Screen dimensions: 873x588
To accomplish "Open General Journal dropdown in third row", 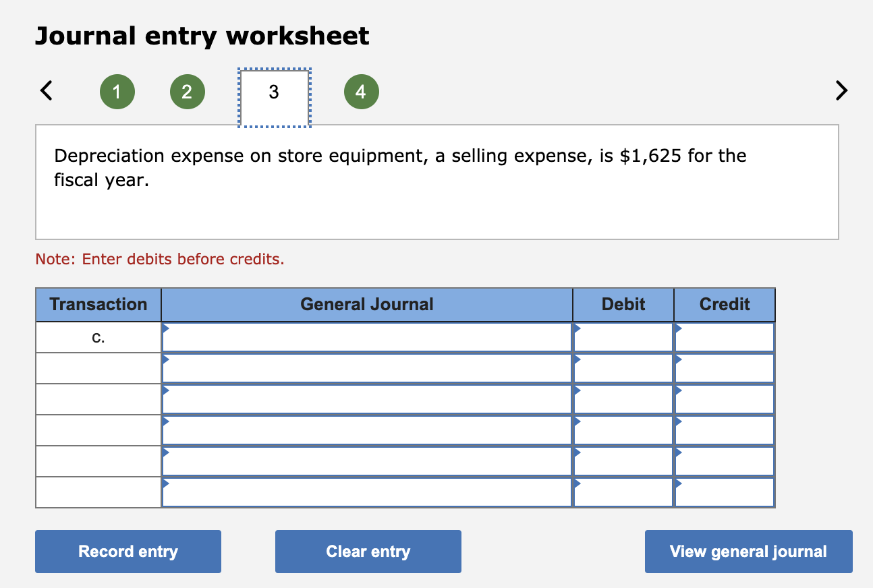I will point(367,399).
